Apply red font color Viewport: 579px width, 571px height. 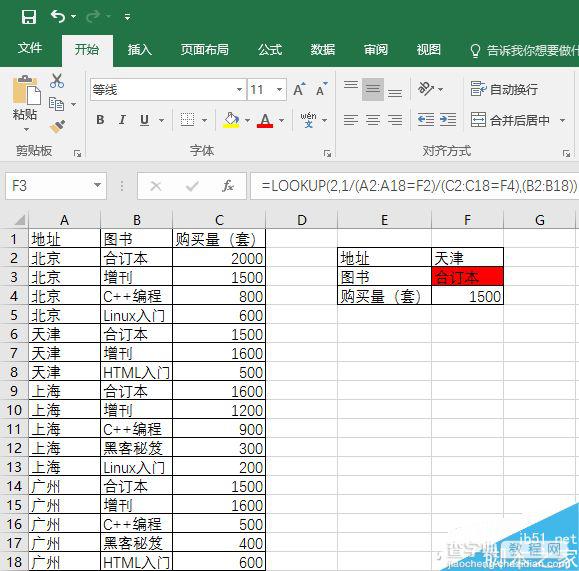click(x=265, y=120)
